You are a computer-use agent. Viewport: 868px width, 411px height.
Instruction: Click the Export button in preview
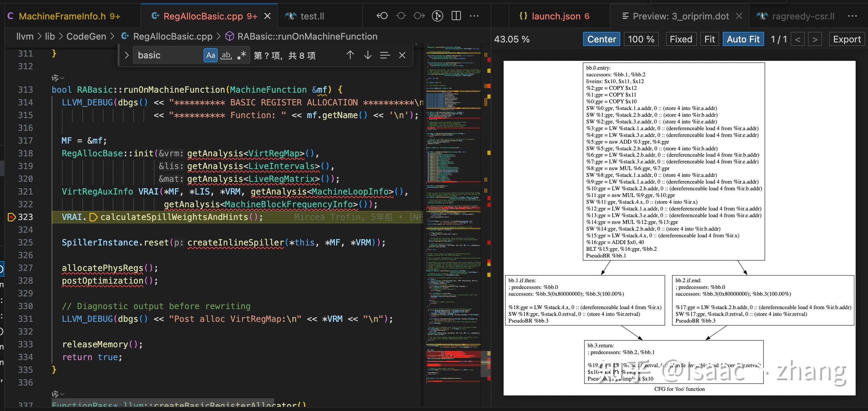(847, 39)
